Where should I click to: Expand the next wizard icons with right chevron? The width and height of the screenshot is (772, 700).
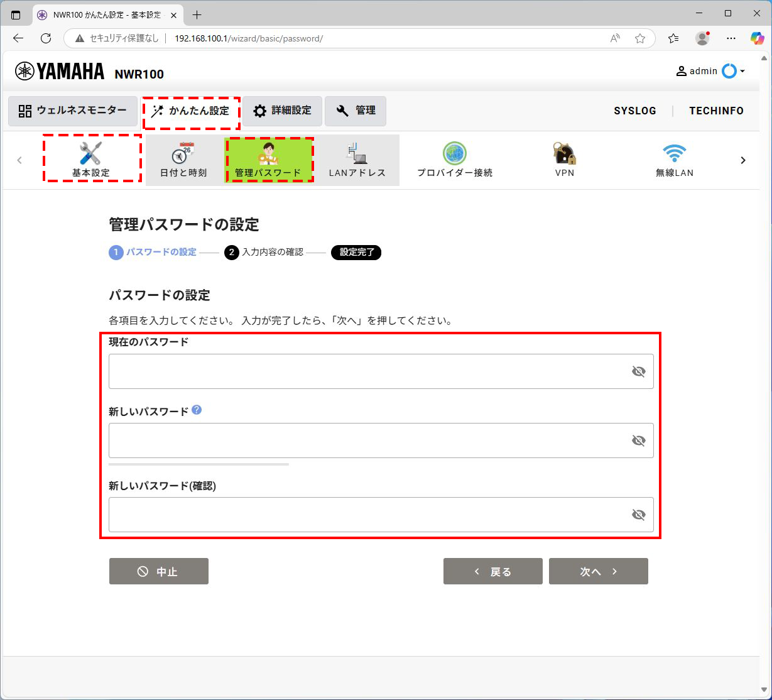743,160
